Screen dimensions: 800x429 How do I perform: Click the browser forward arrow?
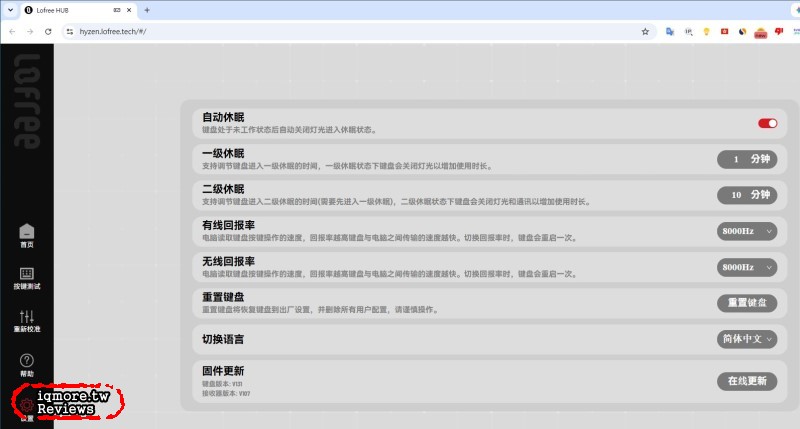tap(30, 32)
